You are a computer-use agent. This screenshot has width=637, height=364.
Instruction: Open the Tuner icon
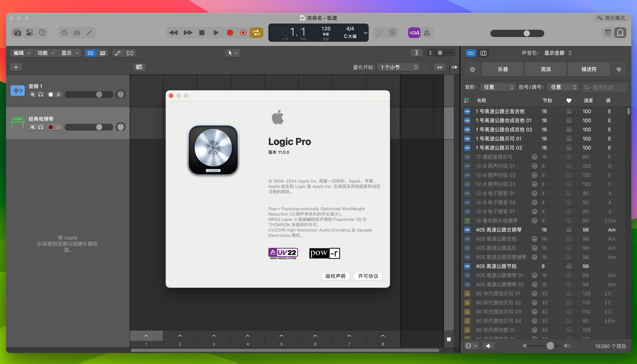tap(380, 33)
